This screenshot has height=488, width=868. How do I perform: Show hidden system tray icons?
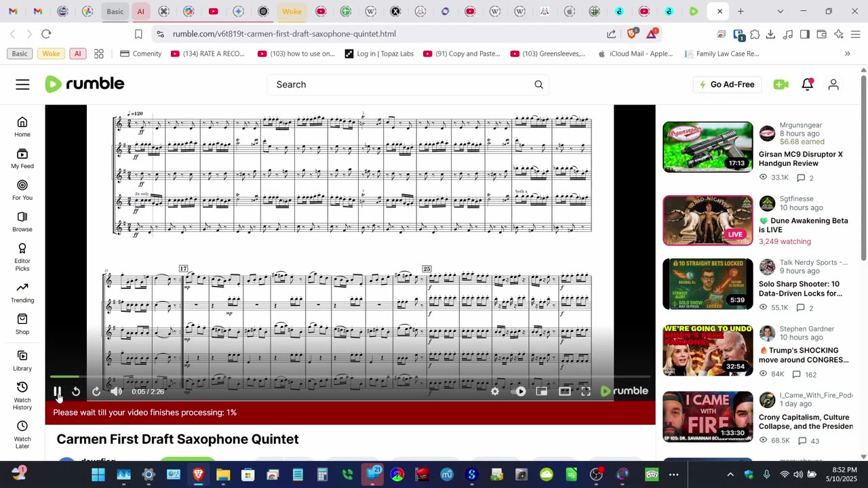click(730, 474)
